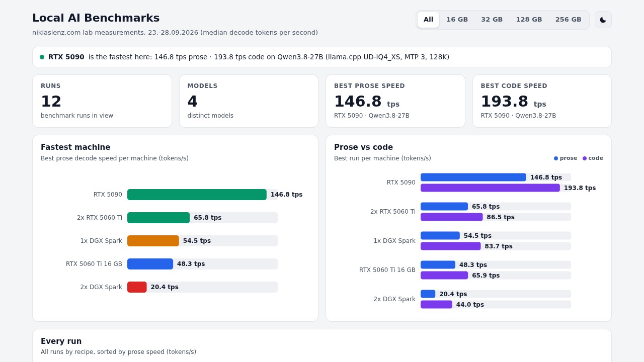The image size is (644, 362).
Task: Select the All memory filter
Action: pos(428,20)
